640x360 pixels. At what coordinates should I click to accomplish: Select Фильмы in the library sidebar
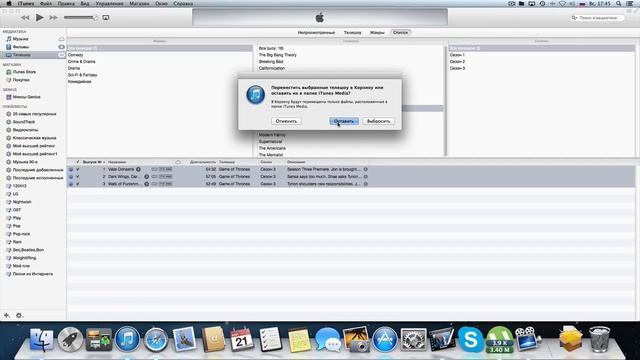coord(20,47)
